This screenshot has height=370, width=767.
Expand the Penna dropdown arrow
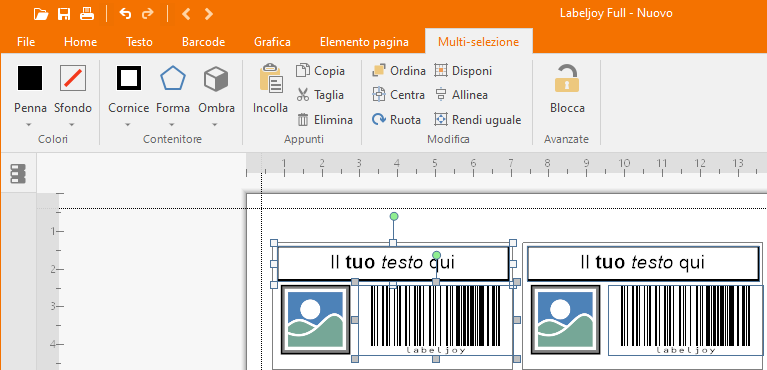[x=29, y=125]
